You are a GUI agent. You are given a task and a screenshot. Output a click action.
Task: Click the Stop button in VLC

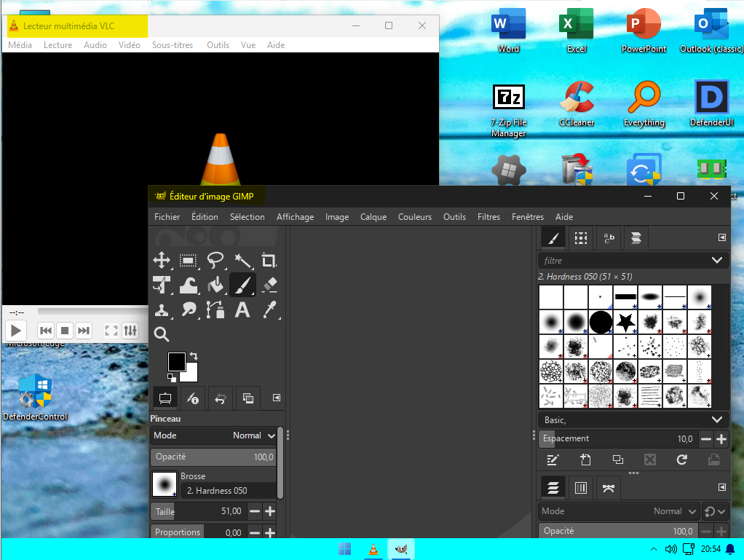[65, 331]
